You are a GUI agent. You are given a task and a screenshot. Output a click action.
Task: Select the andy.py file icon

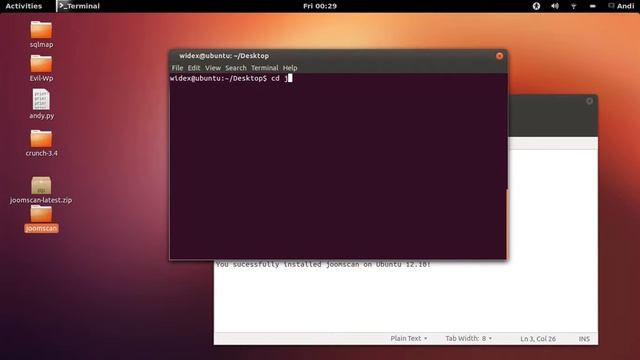41,100
